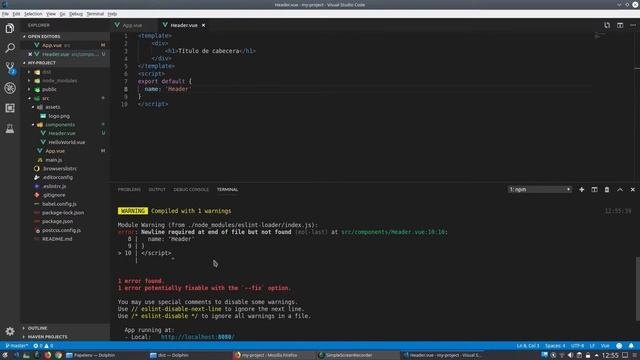The image size is (640, 360).
Task: Open the Extensions view
Action: (x=10, y=108)
